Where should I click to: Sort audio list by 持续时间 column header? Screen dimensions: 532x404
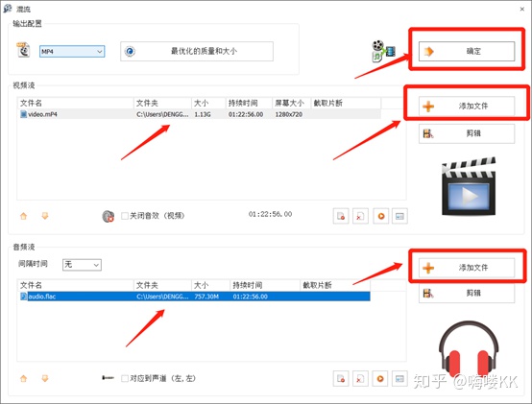tap(265, 285)
